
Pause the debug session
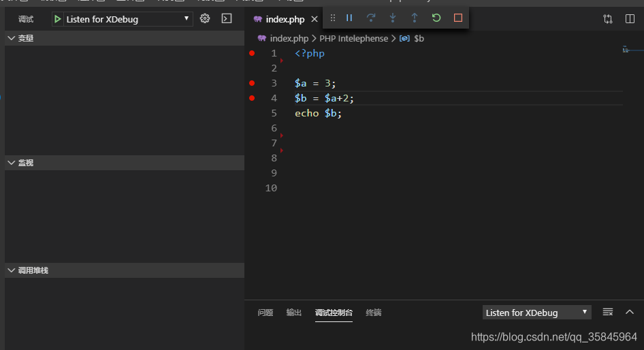(x=349, y=18)
